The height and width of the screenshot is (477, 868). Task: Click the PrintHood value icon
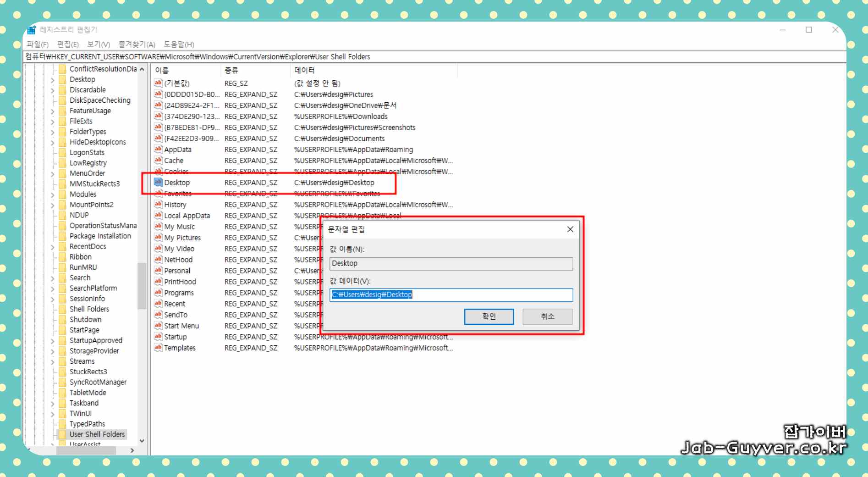(x=158, y=281)
